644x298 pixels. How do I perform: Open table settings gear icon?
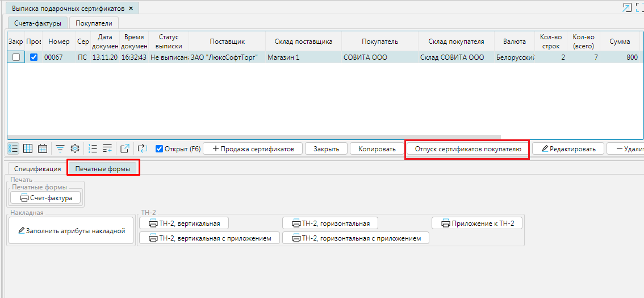pos(74,148)
